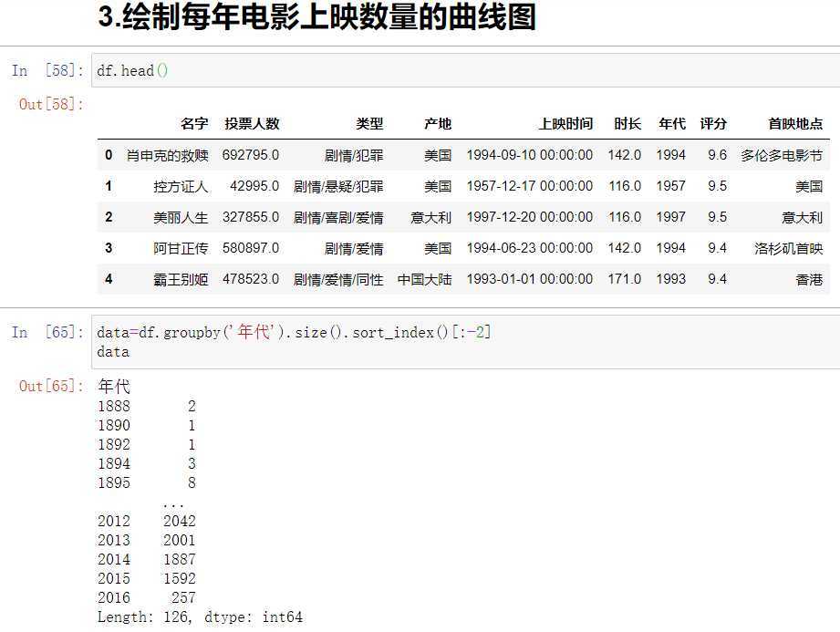Click the premiere cell 多伦多电影节
Screen dimensions: 840x632
782,155
